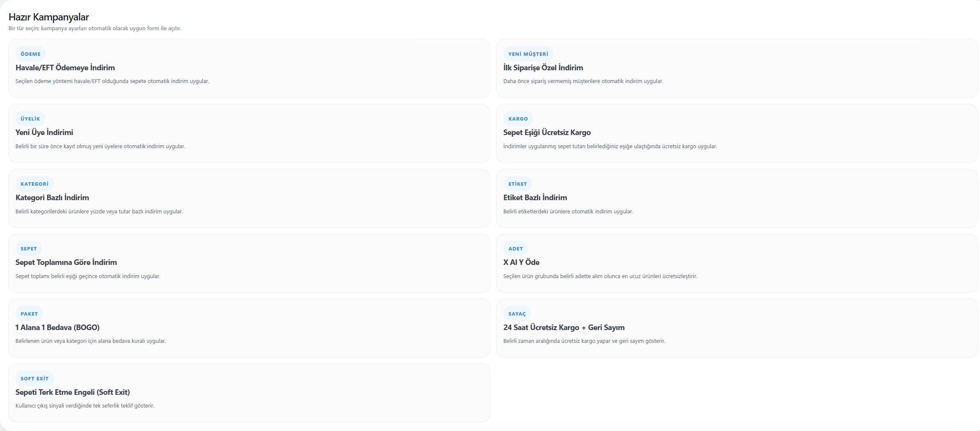This screenshot has height=431, width=980.
Task: Click the ETİKET badge
Action: coord(517,184)
